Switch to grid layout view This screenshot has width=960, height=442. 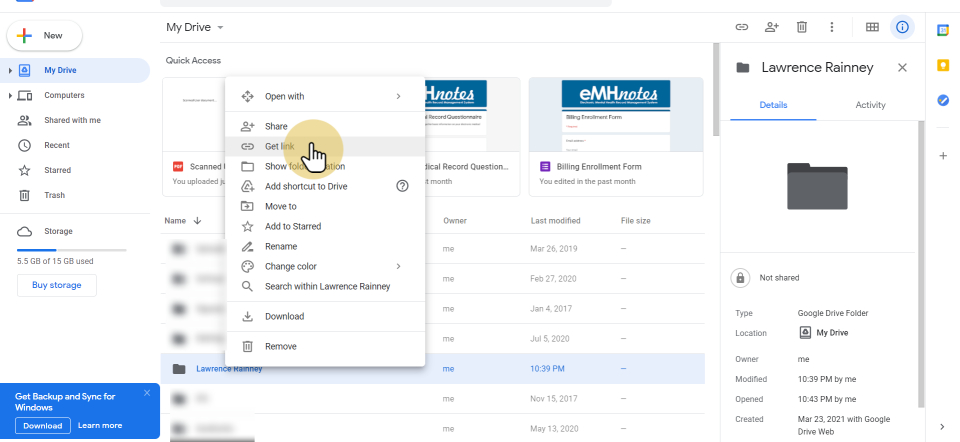[x=872, y=27]
